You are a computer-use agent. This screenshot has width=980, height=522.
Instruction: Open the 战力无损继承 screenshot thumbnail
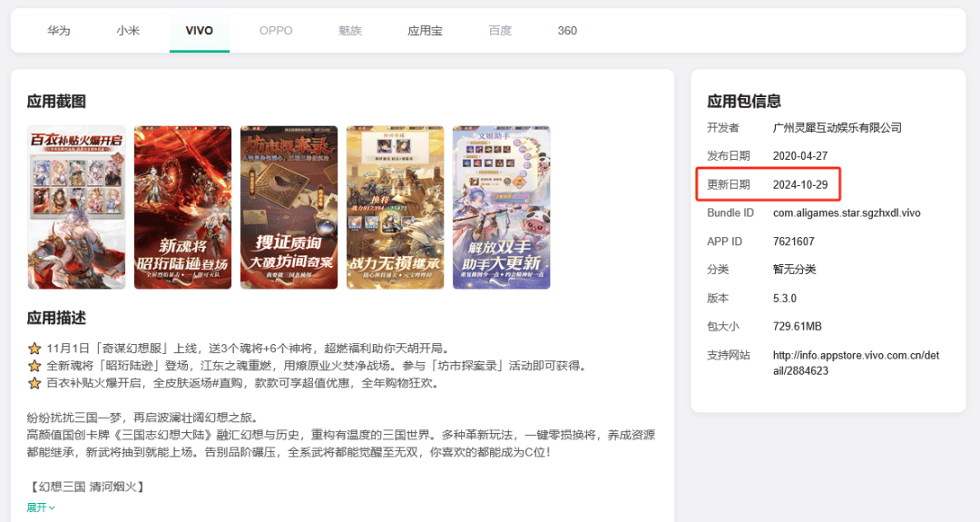pos(395,208)
